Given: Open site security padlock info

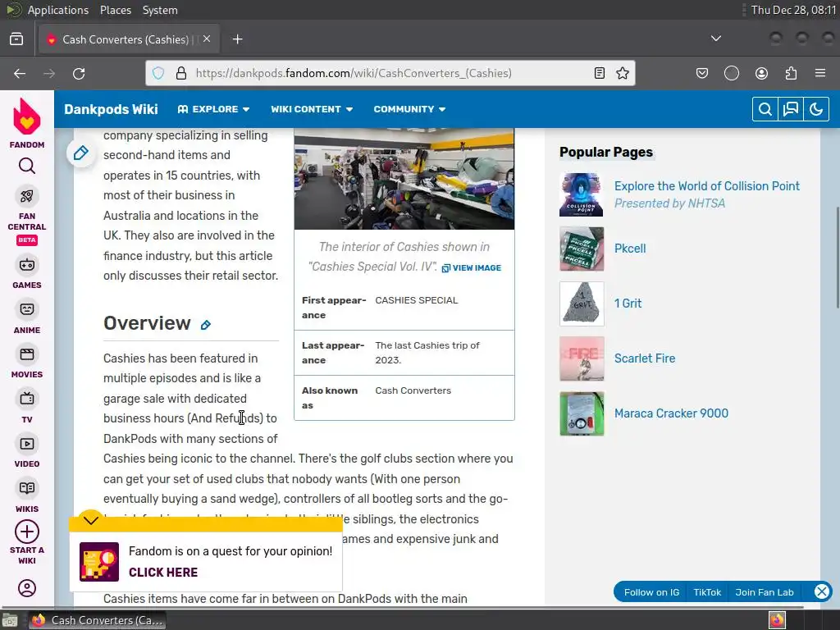Looking at the screenshot, I should pyautogui.click(x=181, y=73).
